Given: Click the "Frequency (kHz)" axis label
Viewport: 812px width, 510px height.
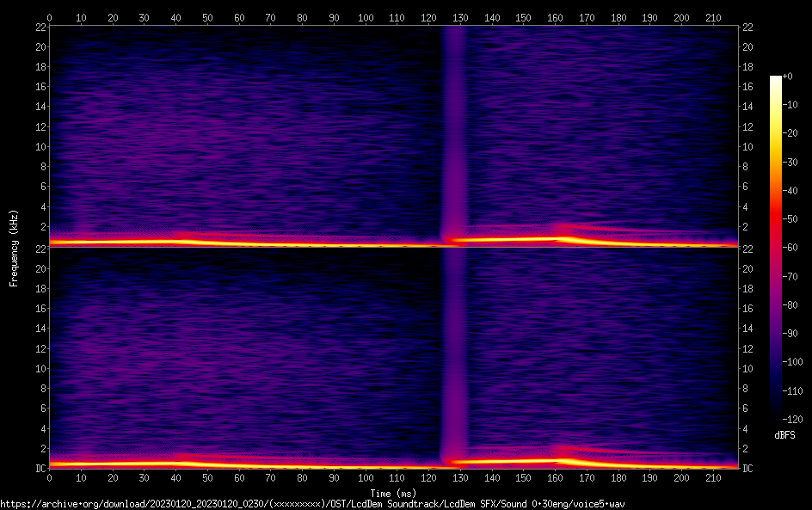Looking at the screenshot, I should coord(14,248).
